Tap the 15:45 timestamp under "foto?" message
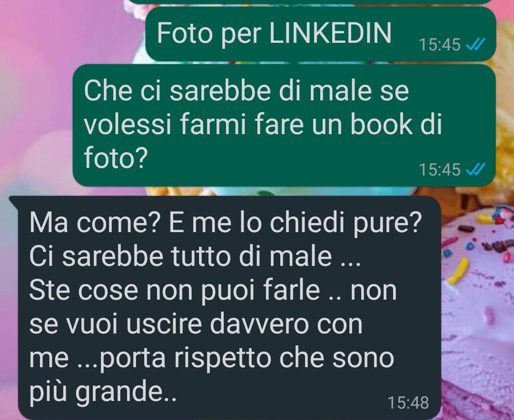The width and height of the screenshot is (514, 420). point(440,170)
